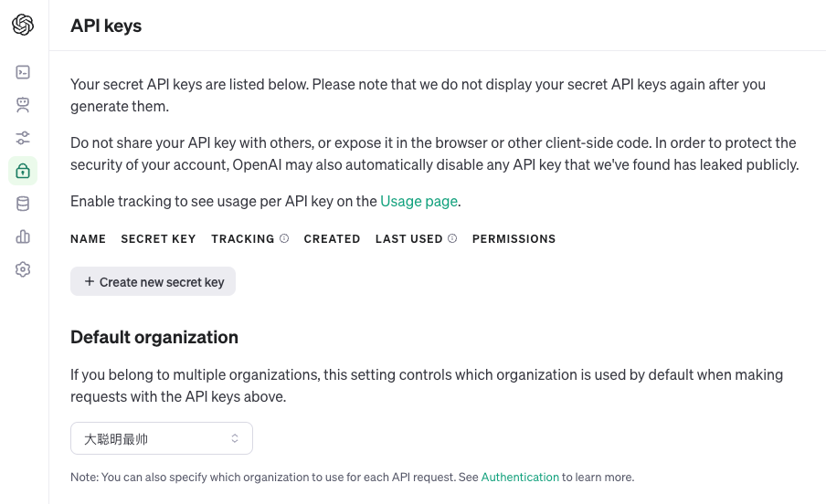Click the CREATED column header
Screen dimensions: 826x504
click(332, 239)
